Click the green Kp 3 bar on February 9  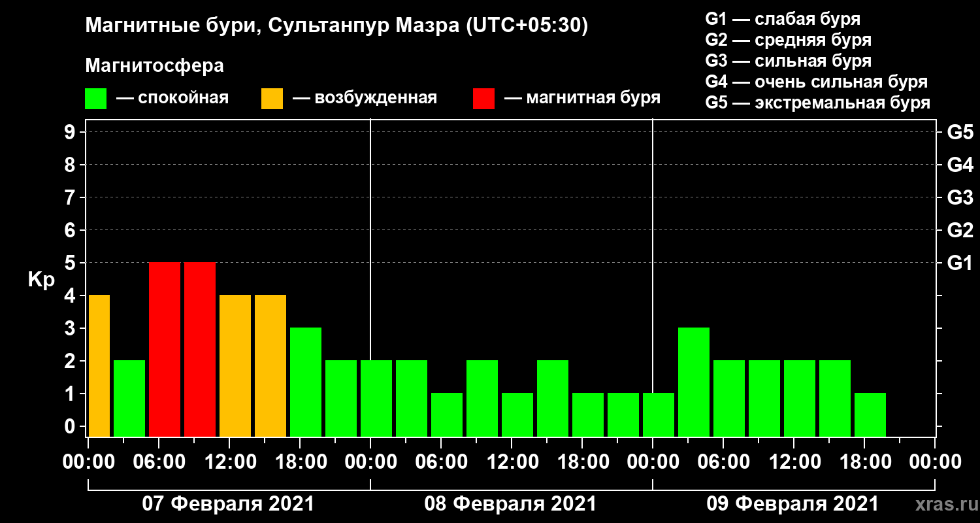pyautogui.click(x=694, y=382)
